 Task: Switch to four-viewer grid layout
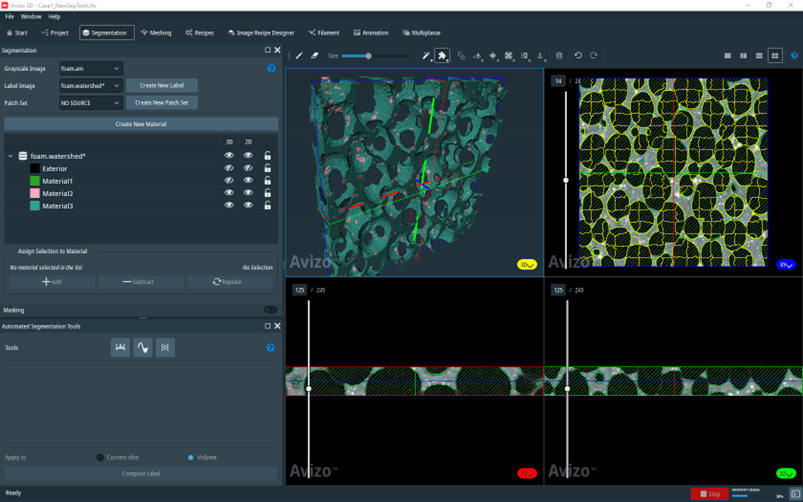775,56
